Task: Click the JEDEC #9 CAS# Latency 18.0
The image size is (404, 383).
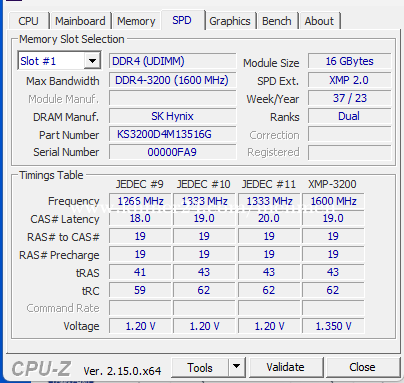Action: [140, 218]
